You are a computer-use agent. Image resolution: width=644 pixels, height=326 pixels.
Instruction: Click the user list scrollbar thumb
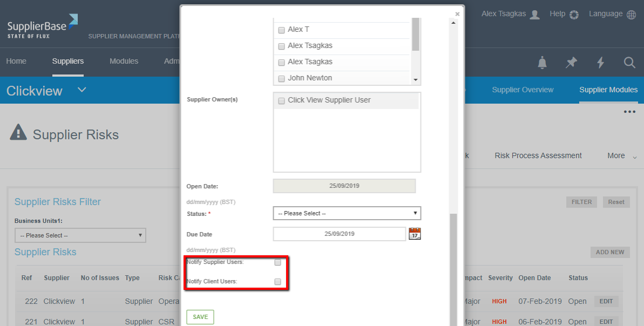tap(416, 33)
